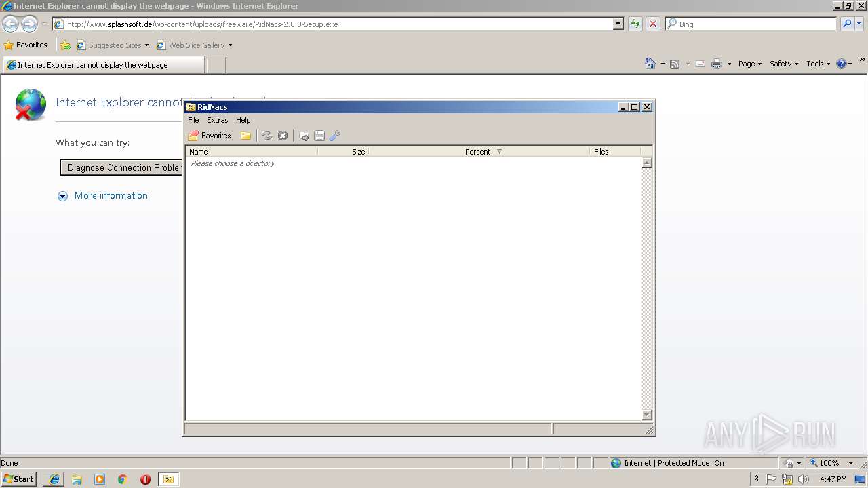Click the refresh scan icon in RidNacs
This screenshot has width=868, height=488.
coord(267,136)
